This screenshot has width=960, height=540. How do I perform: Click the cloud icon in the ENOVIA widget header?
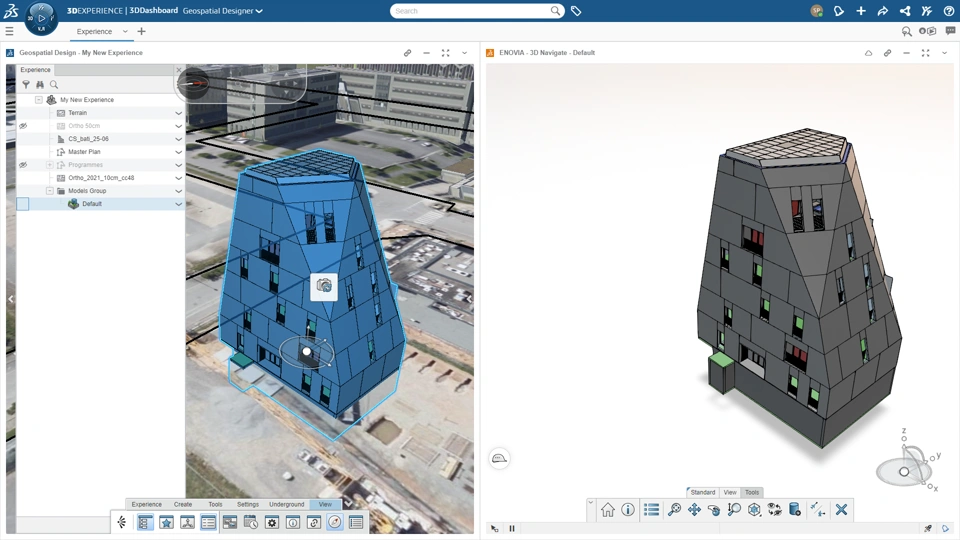(868, 53)
